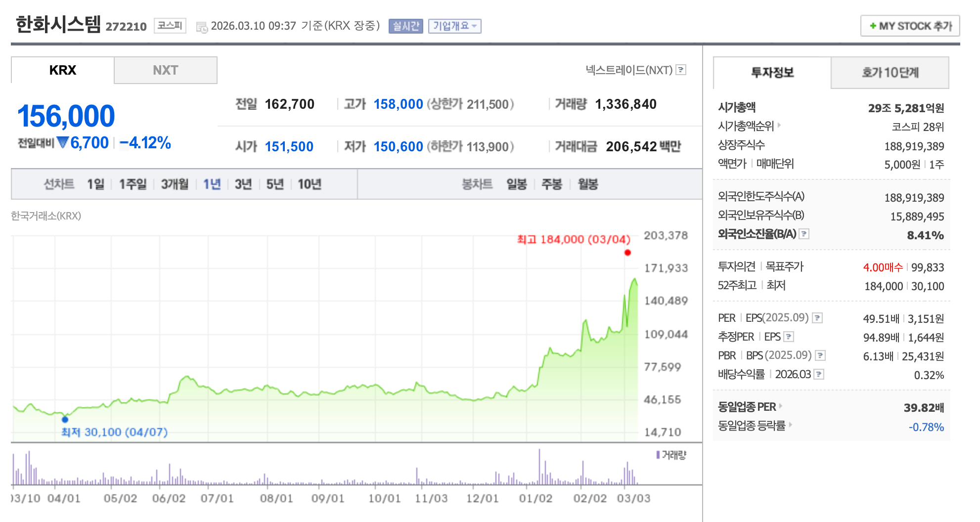Click the 외국인소진율 value 8.41%
Screen dimensions: 980x522
926,235
